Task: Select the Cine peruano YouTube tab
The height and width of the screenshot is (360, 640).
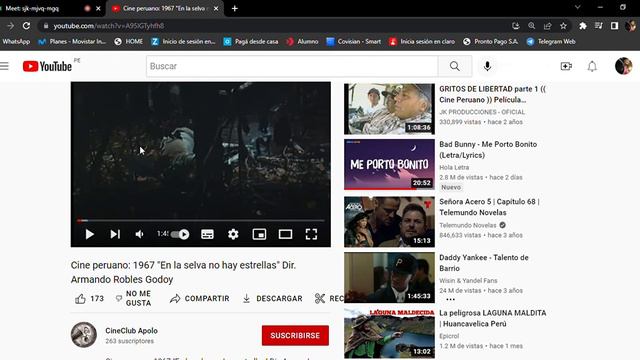Action: click(165, 8)
